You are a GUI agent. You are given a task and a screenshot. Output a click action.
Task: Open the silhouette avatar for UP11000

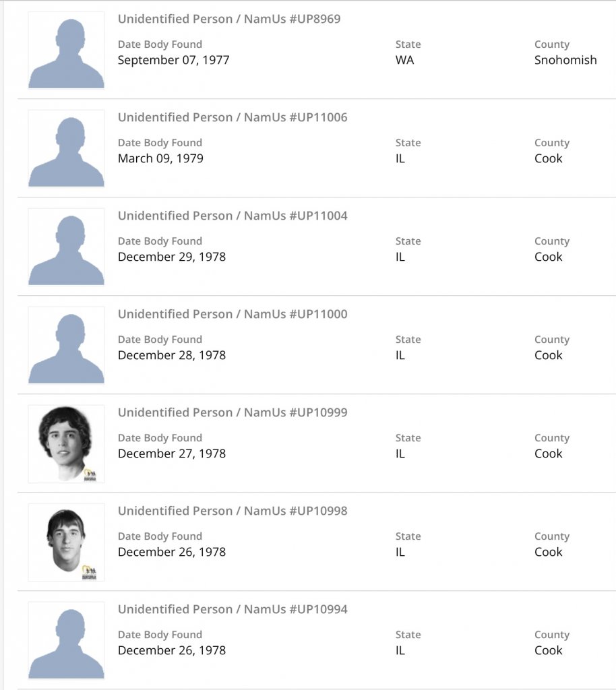[66, 345]
